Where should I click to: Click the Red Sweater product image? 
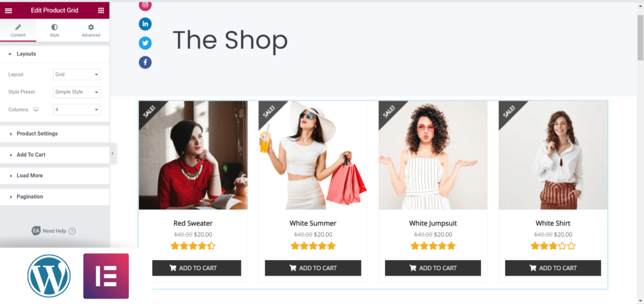point(193,155)
